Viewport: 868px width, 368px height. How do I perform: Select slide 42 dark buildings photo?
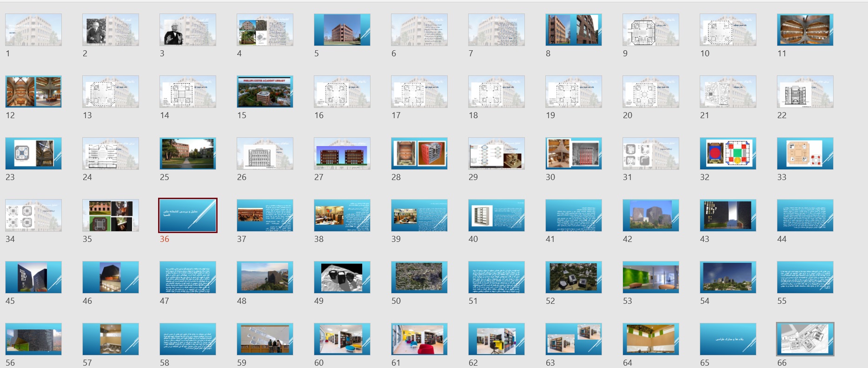[651, 215]
